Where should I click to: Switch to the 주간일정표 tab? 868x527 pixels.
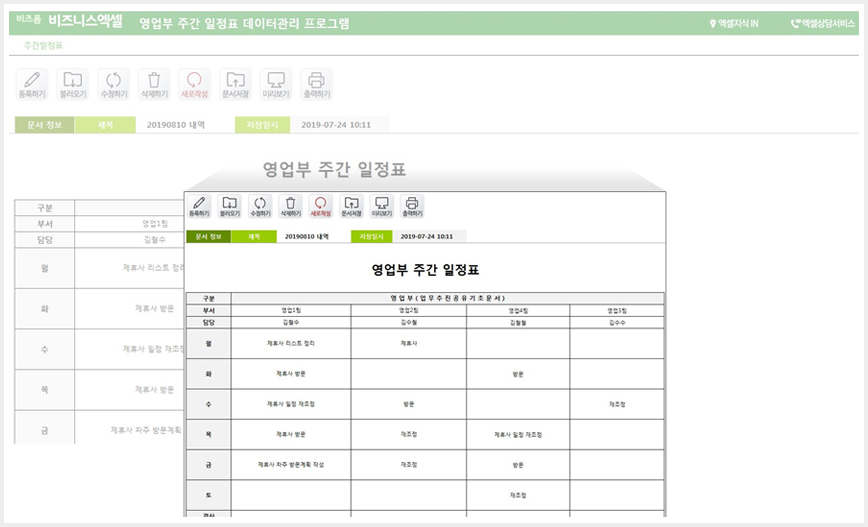coord(43,45)
